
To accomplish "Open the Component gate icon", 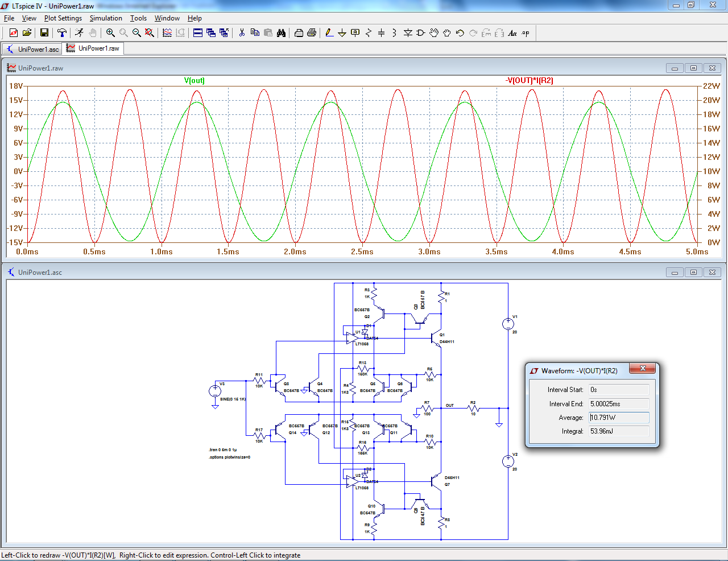I will pos(421,33).
